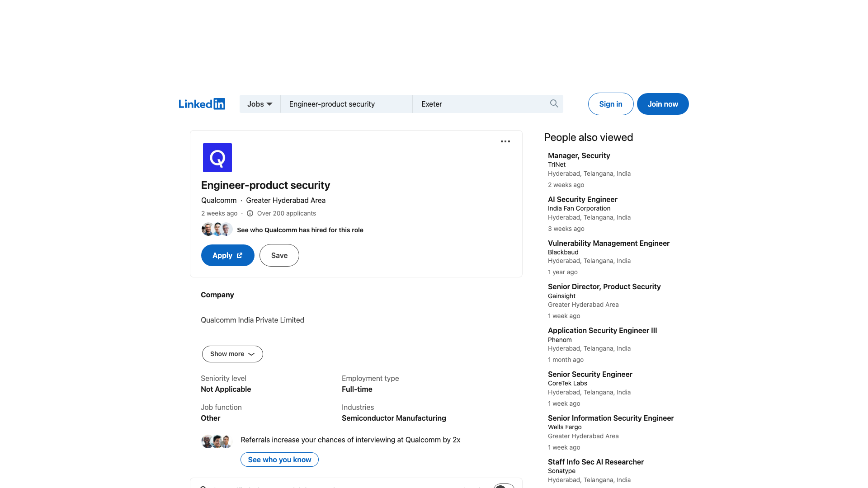The height and width of the screenshot is (488, 868).
Task: Open Application Security Engineer III listing
Action: (603, 330)
